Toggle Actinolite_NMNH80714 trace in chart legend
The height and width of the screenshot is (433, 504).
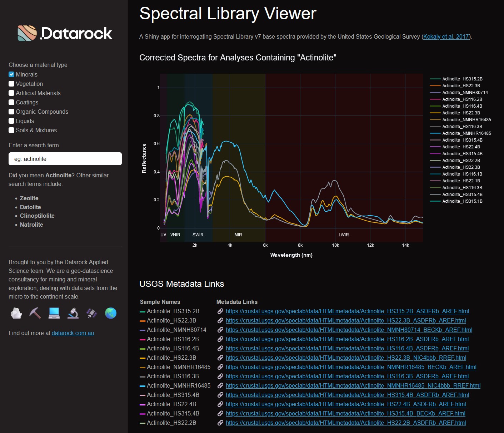pyautogui.click(x=459, y=93)
